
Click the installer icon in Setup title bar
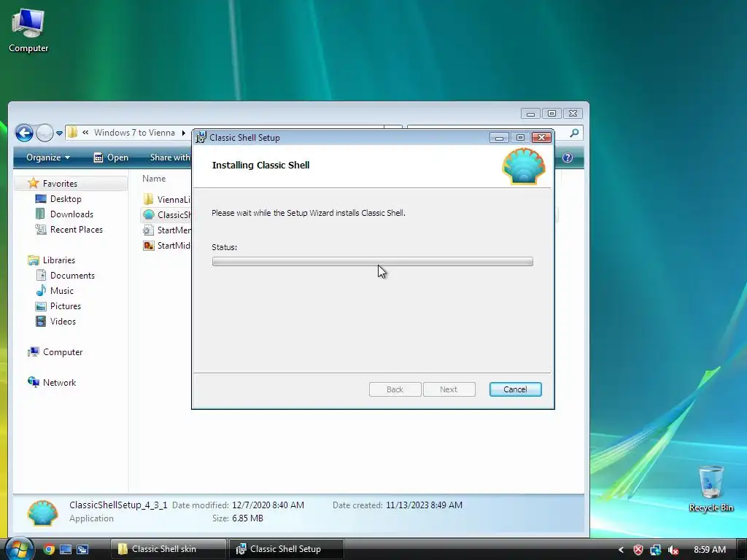pos(201,137)
